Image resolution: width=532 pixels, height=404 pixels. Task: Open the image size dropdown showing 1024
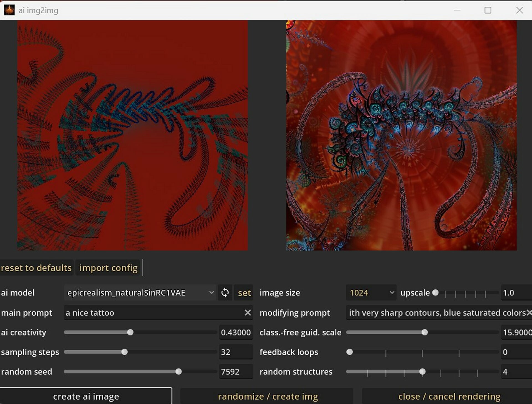(392, 293)
